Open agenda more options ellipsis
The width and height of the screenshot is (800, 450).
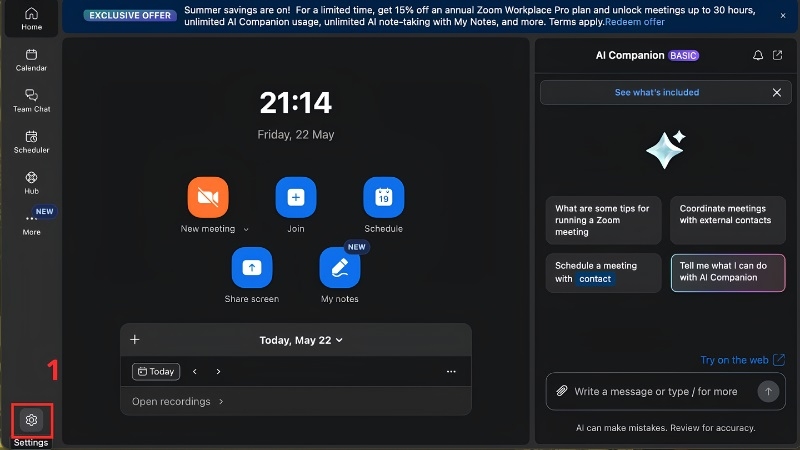pyautogui.click(x=451, y=371)
